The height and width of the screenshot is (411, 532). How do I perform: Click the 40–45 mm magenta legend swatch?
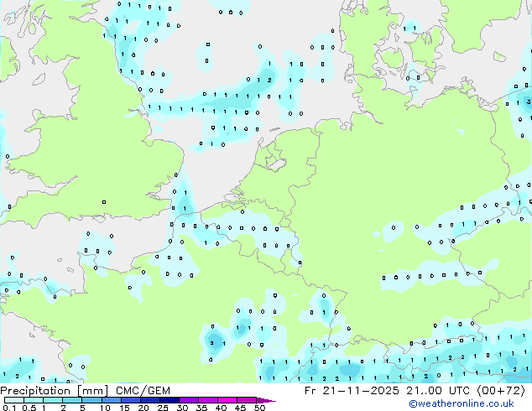pos(227,400)
